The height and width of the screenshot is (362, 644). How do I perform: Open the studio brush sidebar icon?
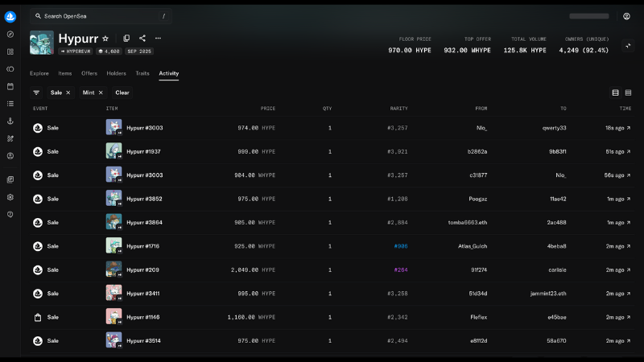pos(10,138)
